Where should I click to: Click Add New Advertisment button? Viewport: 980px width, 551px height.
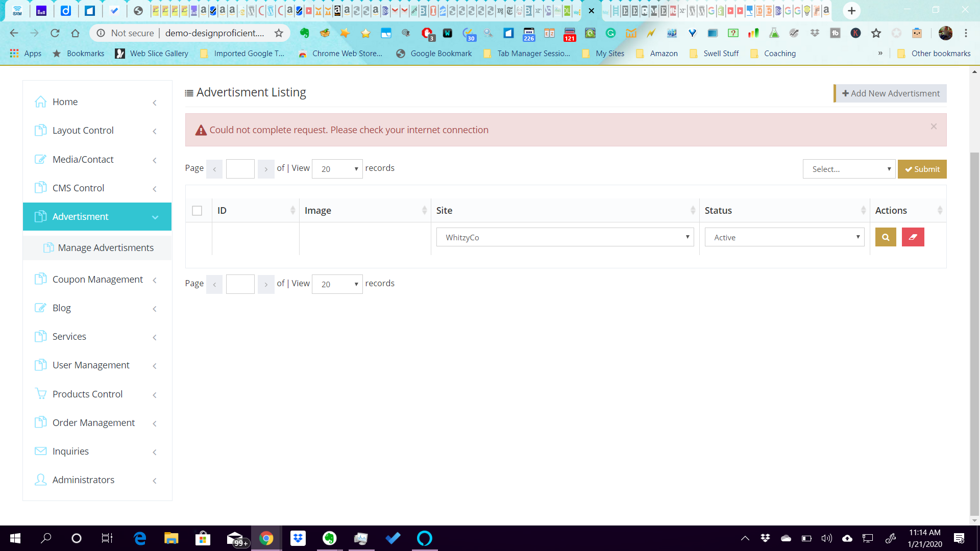click(890, 93)
